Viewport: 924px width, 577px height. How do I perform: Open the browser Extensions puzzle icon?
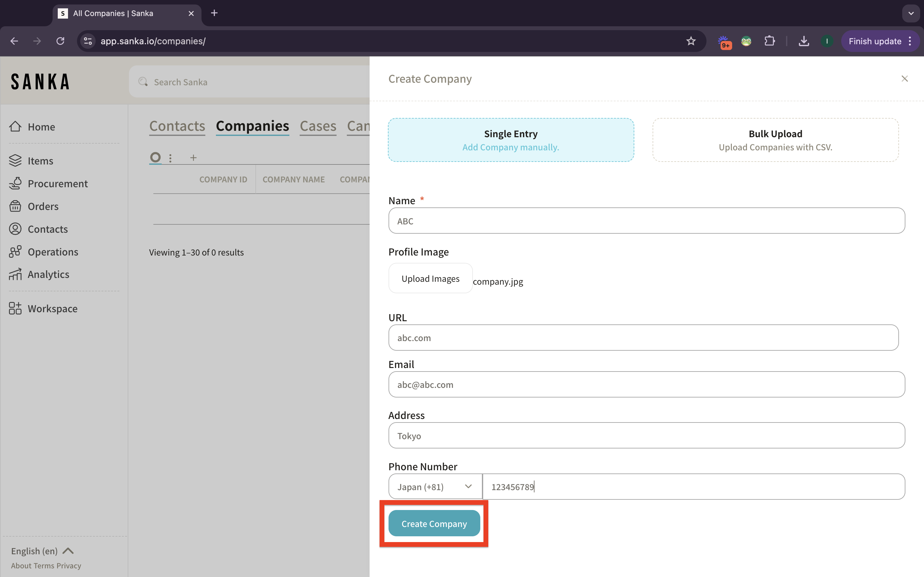769,41
